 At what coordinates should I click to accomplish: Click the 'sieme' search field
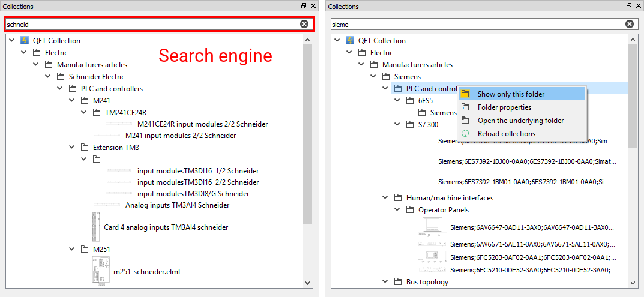point(484,24)
